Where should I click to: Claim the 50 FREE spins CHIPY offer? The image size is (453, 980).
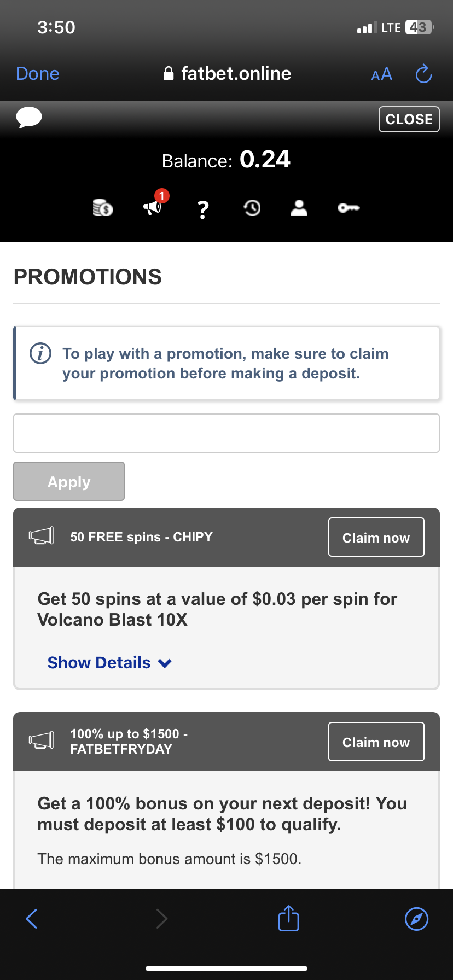pos(376,537)
